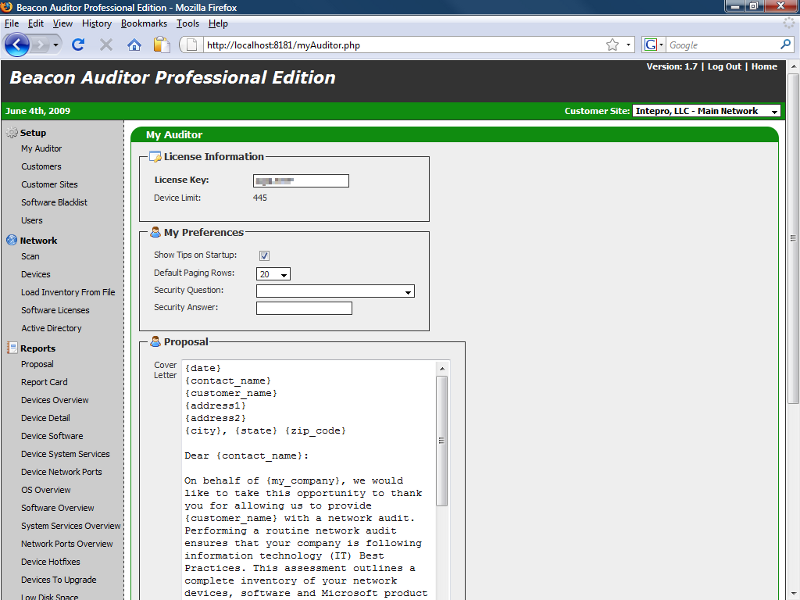Open the Bookmarks menu
The image size is (800, 600).
[144, 23]
